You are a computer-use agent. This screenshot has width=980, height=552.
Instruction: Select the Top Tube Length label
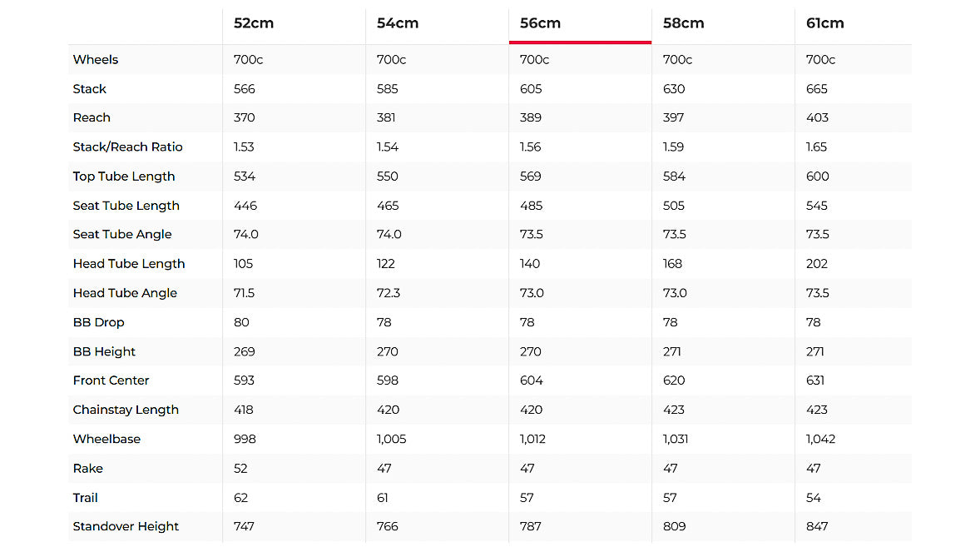tap(124, 177)
